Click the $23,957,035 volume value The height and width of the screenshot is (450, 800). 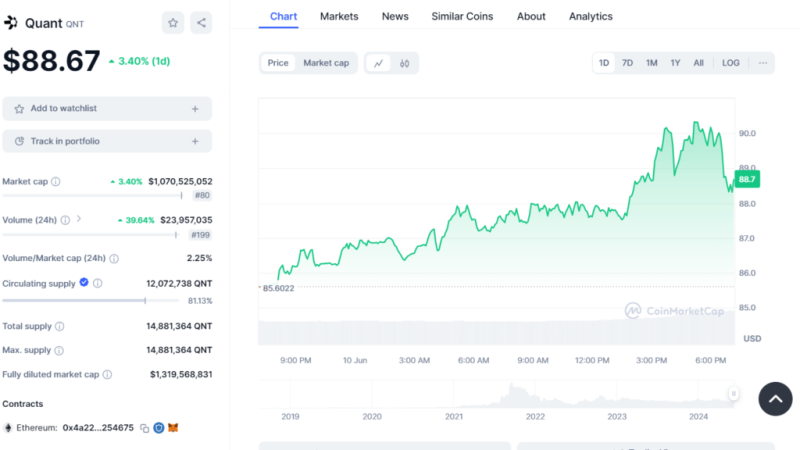tap(186, 220)
